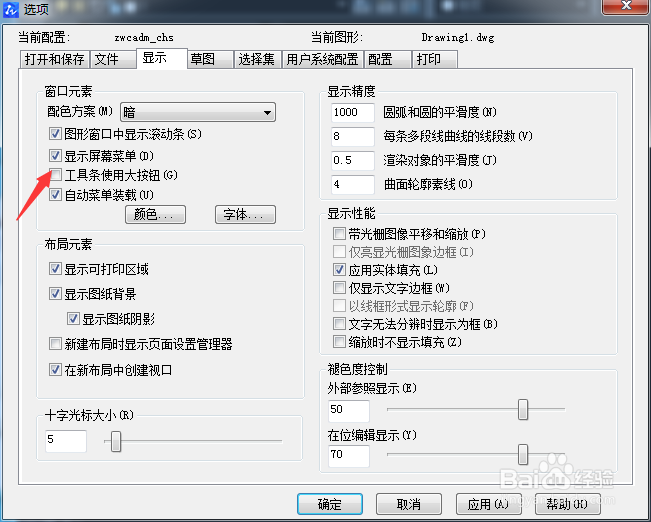
Task: Enable 新建布局时显示页面设置管理器
Action: point(55,344)
